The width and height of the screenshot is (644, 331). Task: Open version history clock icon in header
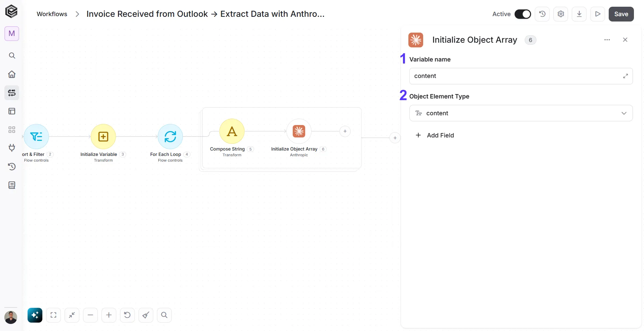(x=542, y=14)
